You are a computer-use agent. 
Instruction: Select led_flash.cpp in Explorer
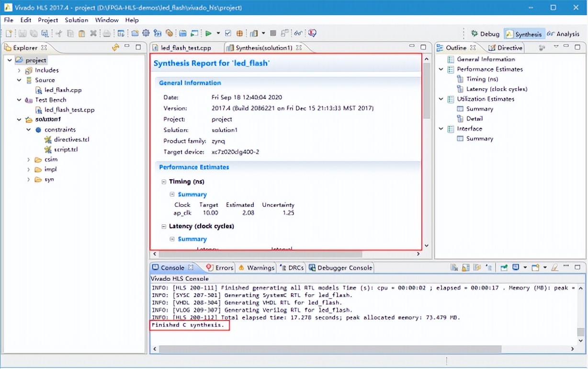(x=58, y=90)
